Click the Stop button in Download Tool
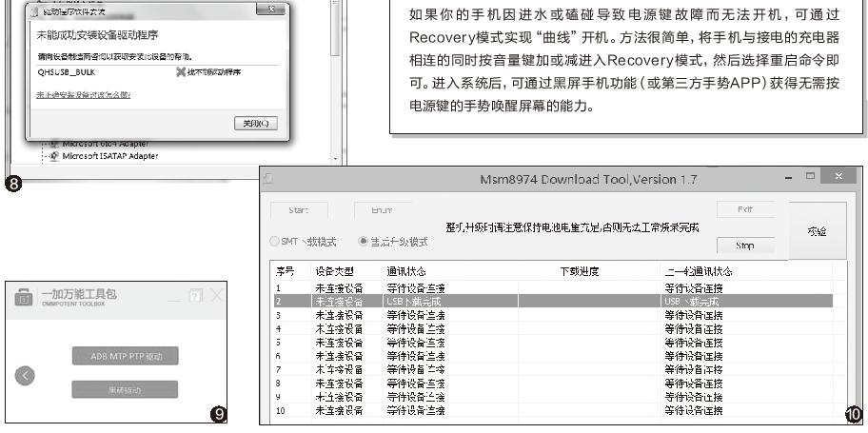The height and width of the screenshot is (433, 868). tap(745, 246)
